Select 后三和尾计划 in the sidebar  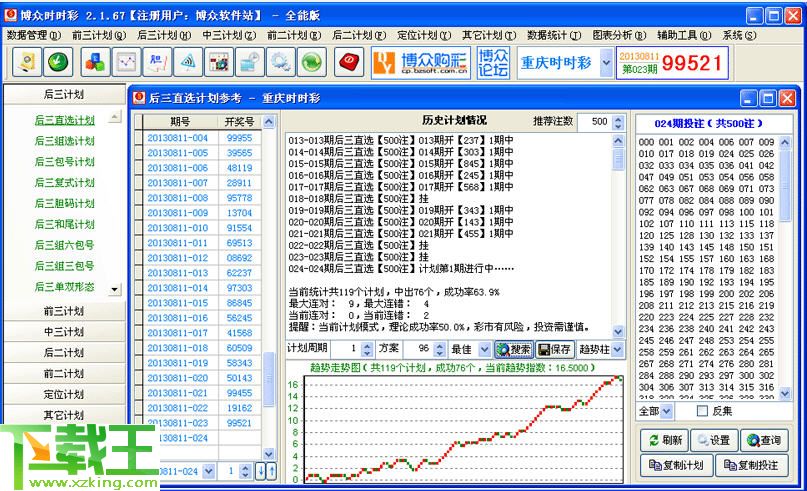(65, 224)
